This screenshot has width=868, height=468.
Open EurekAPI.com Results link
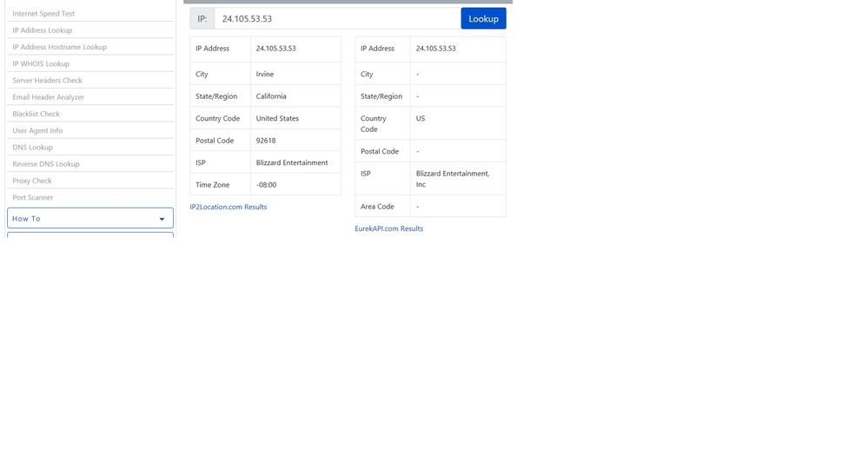[389, 229]
